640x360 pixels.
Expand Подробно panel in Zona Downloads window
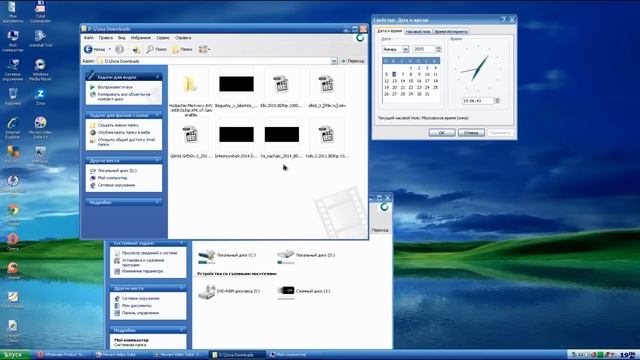[x=158, y=202]
